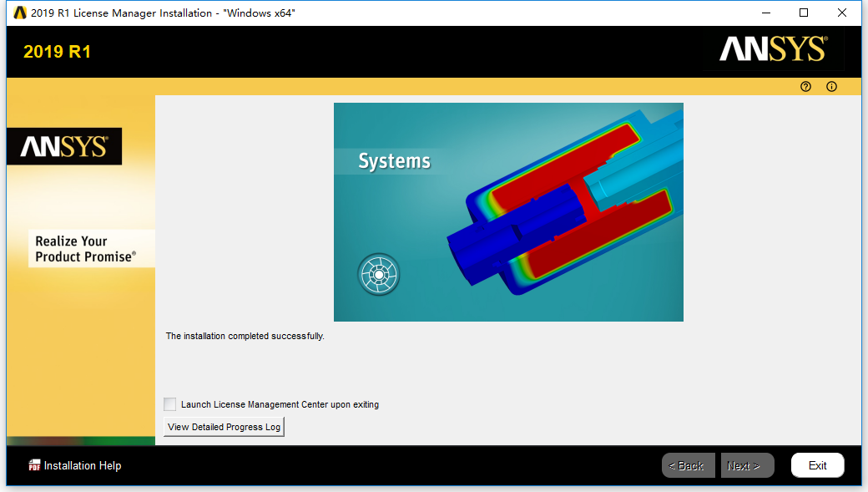Image resolution: width=868 pixels, height=492 pixels.
Task: Click the ANSYS title bar app icon
Action: click(x=20, y=13)
